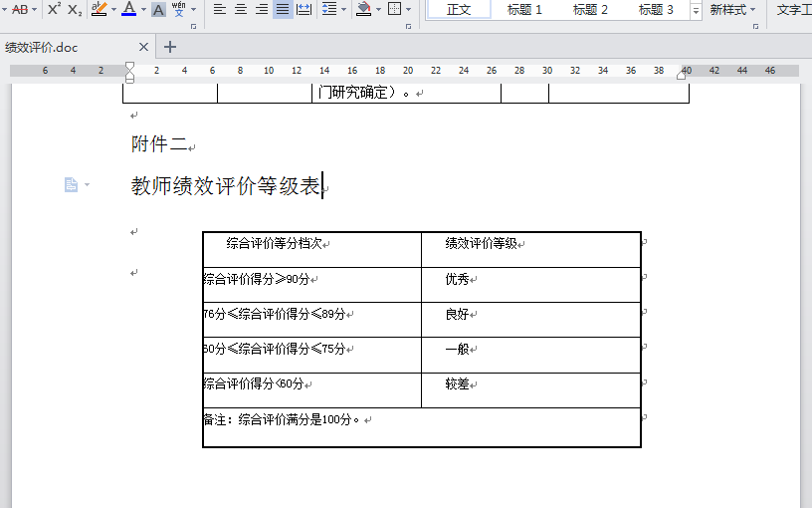Apply the 标题 1 style
Viewport: 812px width, 508px height.
(524, 9)
